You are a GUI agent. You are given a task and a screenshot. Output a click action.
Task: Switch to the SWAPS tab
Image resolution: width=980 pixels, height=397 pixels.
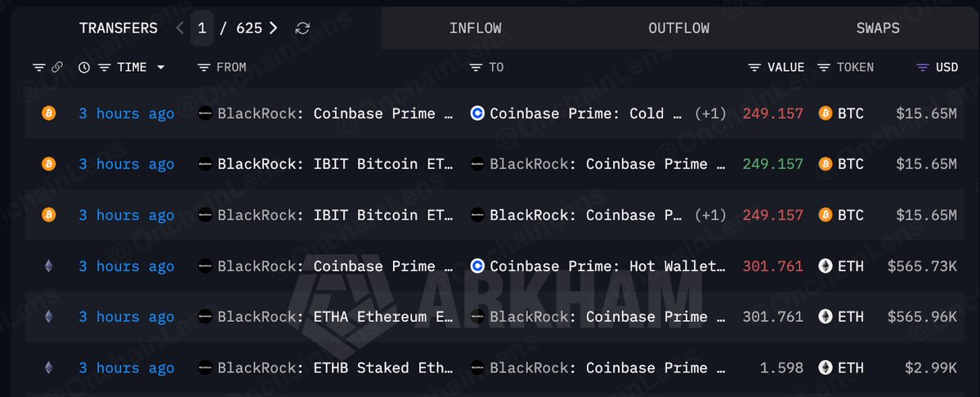point(878,28)
